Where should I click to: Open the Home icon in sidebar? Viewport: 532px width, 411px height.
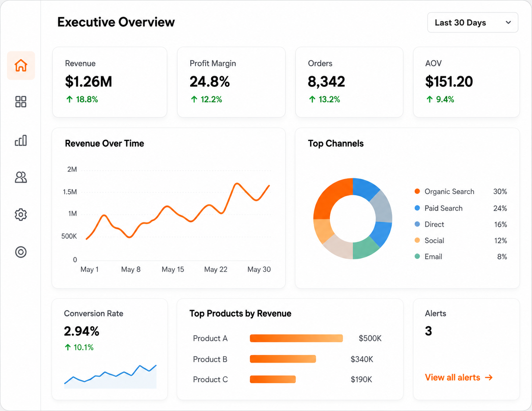(x=21, y=66)
